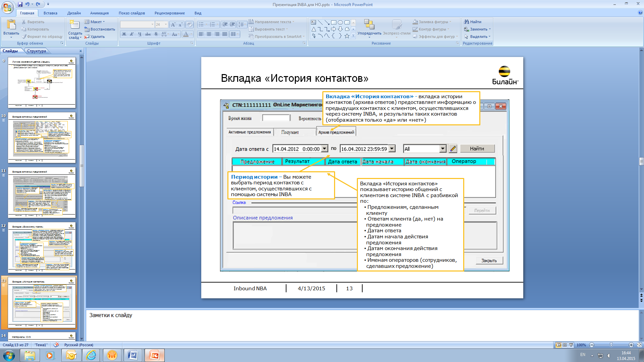This screenshot has height=362, width=644.
Task: Select the right arrow shape
Action: 333,29
